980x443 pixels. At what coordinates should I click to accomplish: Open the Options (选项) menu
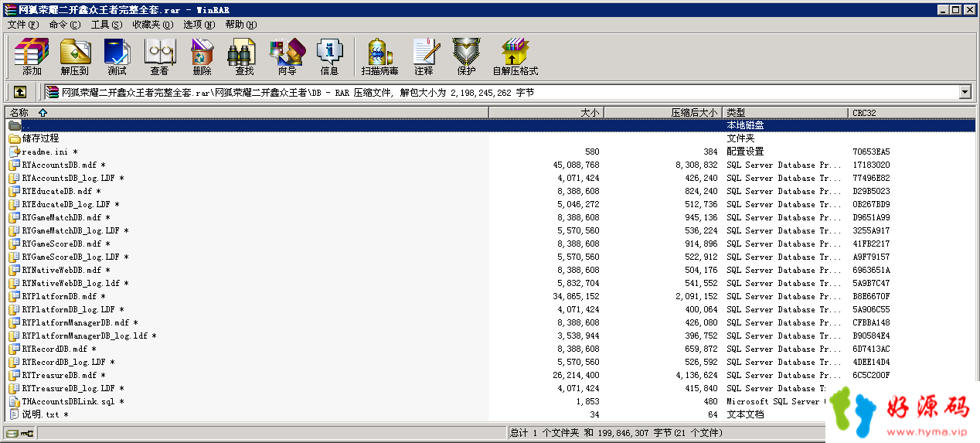(199, 25)
